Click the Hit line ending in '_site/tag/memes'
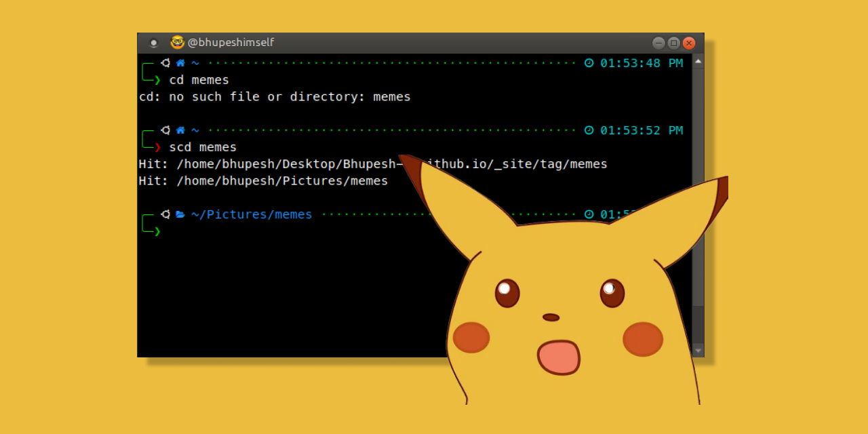 coord(373,164)
